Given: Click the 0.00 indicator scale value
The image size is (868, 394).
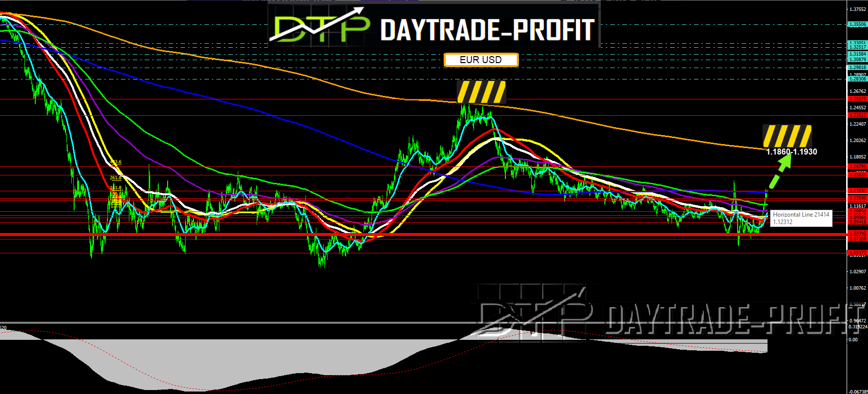Looking at the screenshot, I should (x=853, y=340).
